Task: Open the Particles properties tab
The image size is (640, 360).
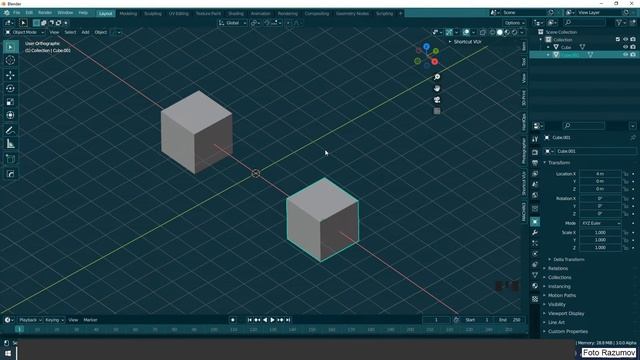Action: [x=535, y=243]
